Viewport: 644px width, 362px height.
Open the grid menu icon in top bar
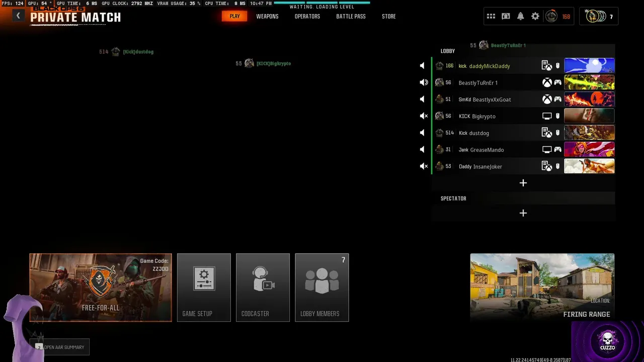click(x=491, y=17)
